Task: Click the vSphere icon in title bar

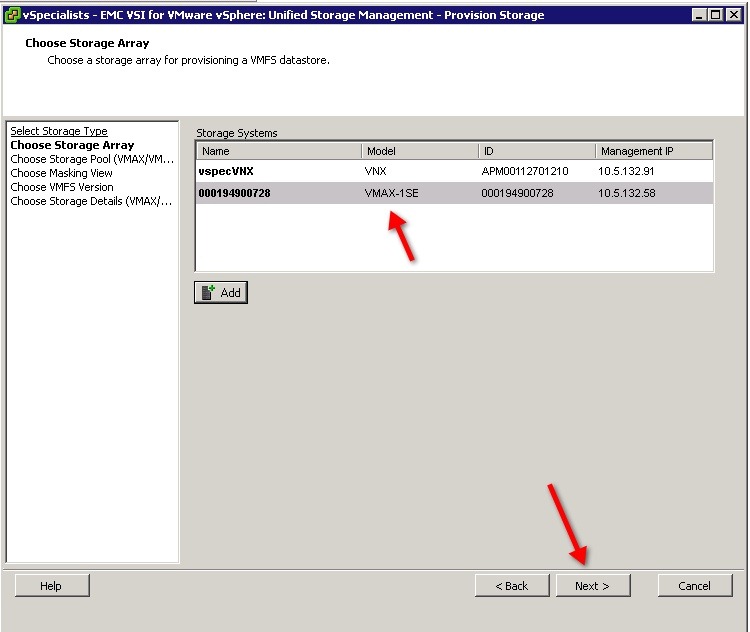Action: coord(12,15)
